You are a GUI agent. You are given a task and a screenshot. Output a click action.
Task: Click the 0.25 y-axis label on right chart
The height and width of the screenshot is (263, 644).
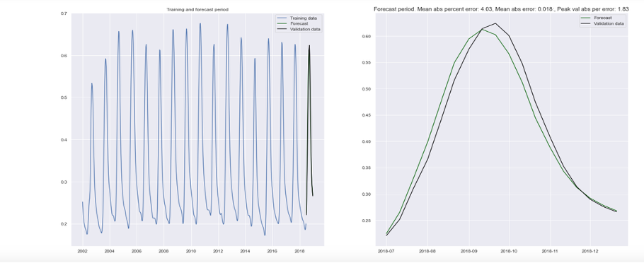coord(367,221)
